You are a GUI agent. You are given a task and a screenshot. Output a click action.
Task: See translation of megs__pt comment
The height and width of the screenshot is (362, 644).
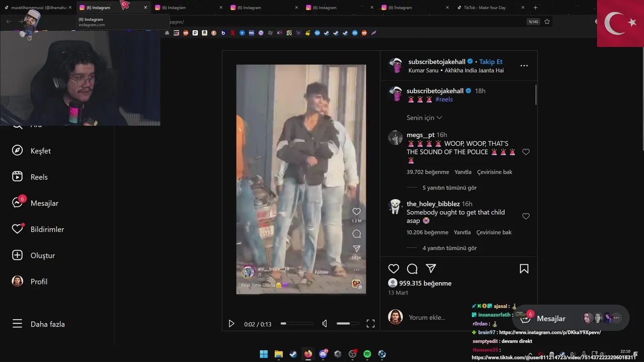pos(495,172)
